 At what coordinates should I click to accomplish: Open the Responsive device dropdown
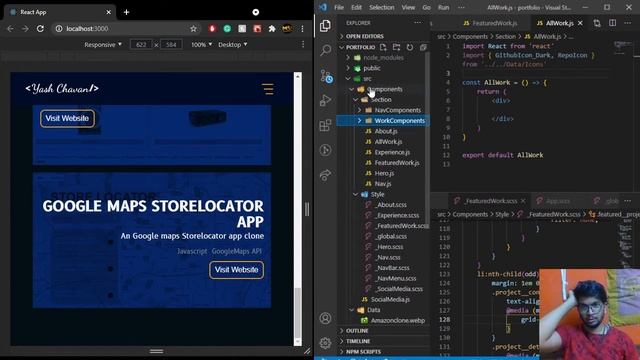point(103,44)
